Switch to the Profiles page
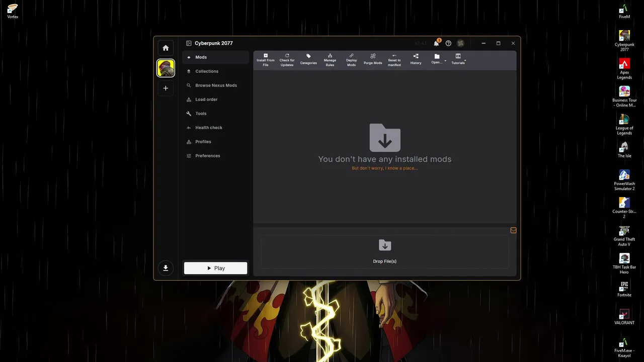The image size is (644, 362). [215, 142]
